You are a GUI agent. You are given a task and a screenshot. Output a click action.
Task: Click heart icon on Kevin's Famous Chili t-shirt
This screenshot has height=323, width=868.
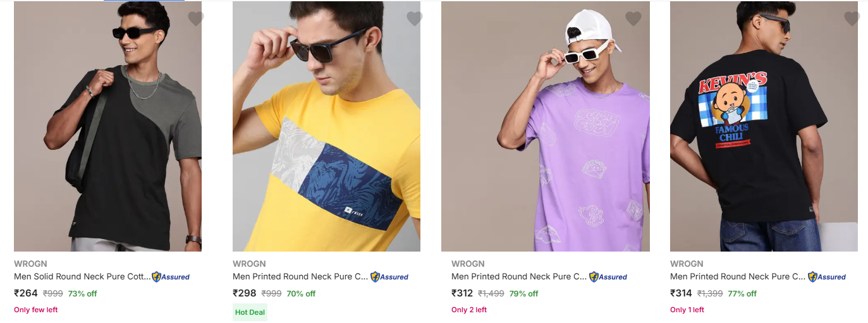[x=852, y=19]
